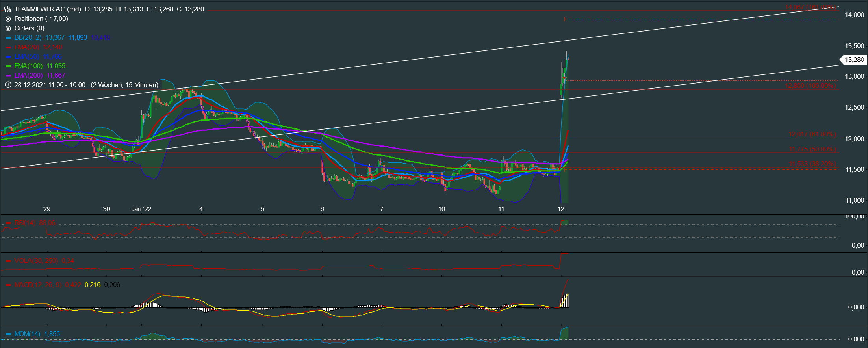Open the RSI(14) indicator label
The height and width of the screenshot is (348, 868).
(25, 223)
